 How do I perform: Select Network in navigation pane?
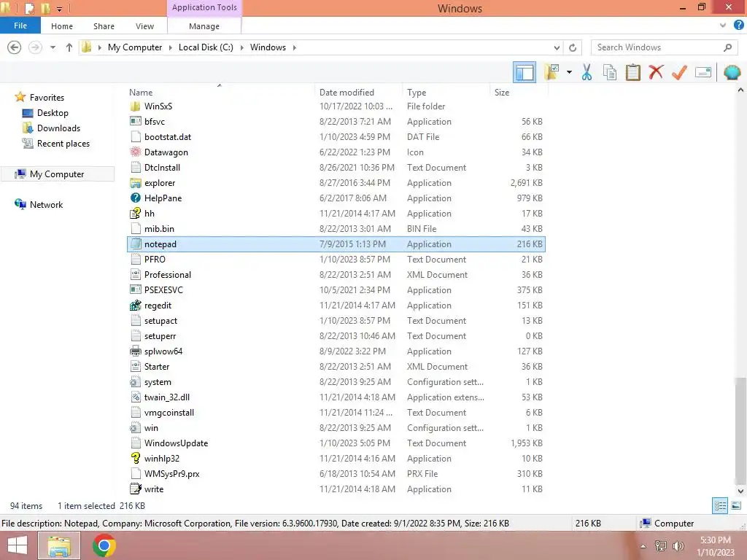[46, 205]
